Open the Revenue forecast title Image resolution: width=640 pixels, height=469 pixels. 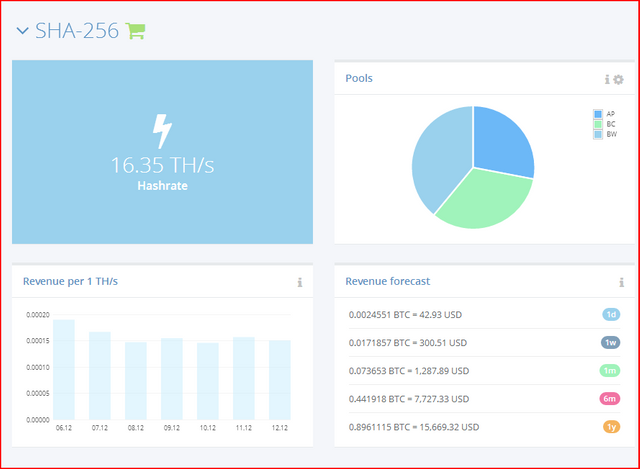tap(388, 281)
